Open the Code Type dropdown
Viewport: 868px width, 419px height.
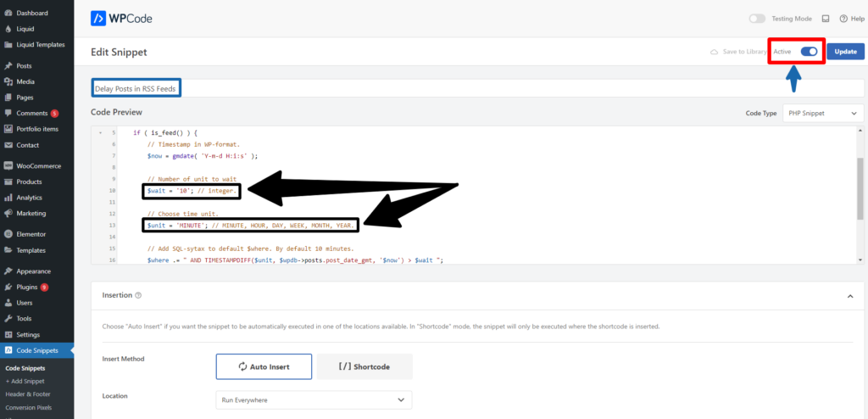tap(823, 113)
